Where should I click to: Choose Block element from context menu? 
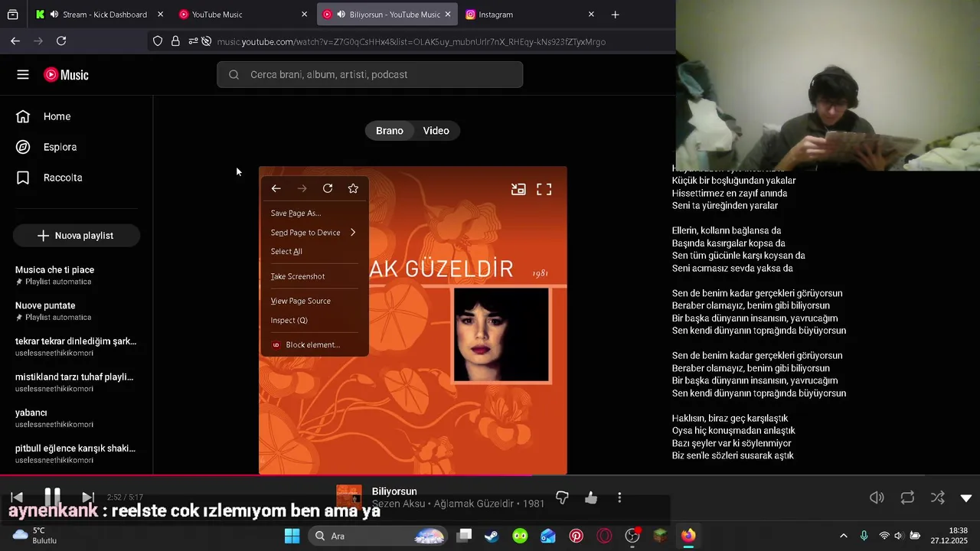[x=314, y=345]
